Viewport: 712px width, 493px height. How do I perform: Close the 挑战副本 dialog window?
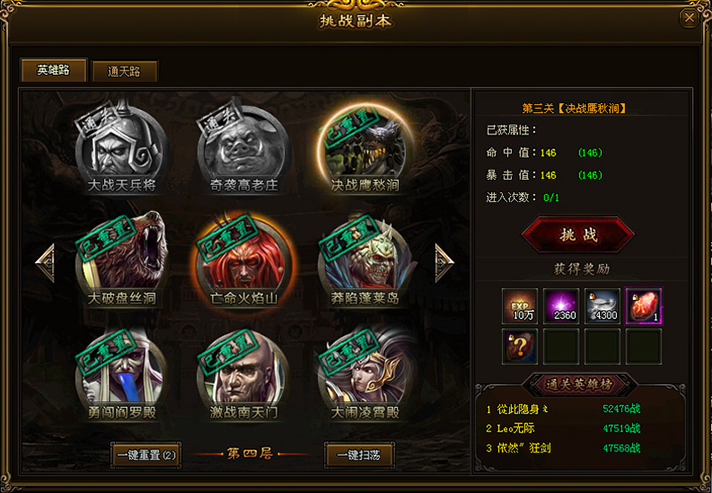689,18
